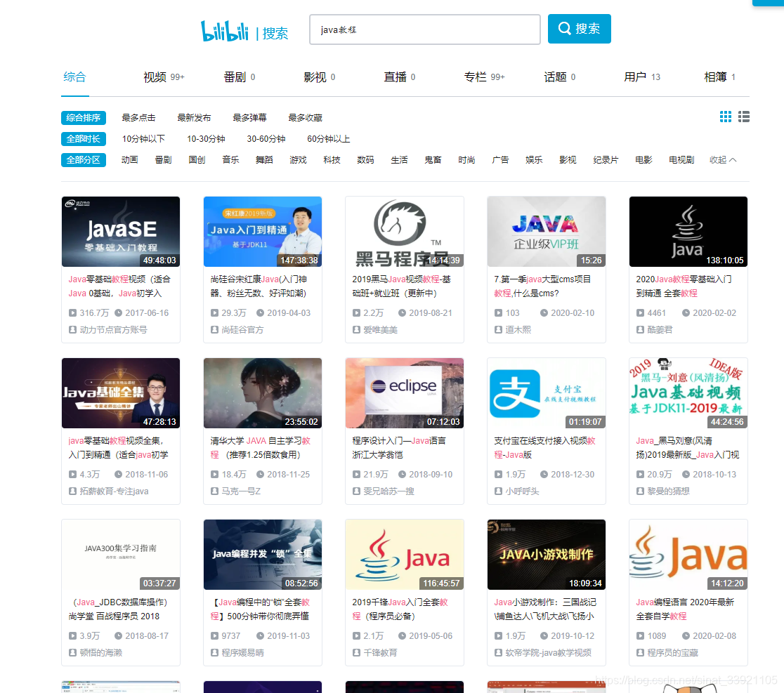Click the uploader icon next to 千锋教育
Viewport: 784px width, 693px height.
coord(356,652)
